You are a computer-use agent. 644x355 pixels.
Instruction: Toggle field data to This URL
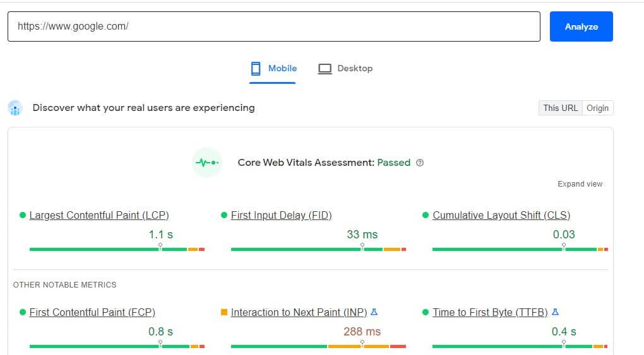point(560,108)
